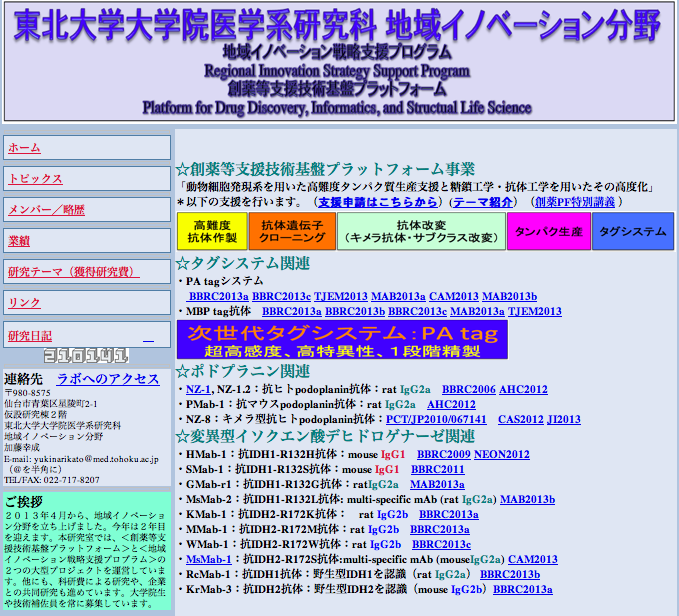This screenshot has height=616, width=679.
Task: Click the ご挨拶 greeting heading
Action: (x=24, y=502)
